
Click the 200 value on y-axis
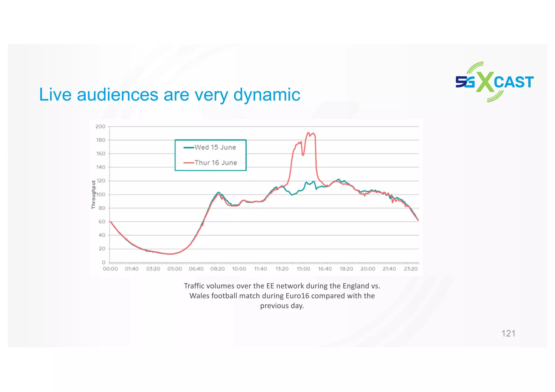pyautogui.click(x=100, y=127)
